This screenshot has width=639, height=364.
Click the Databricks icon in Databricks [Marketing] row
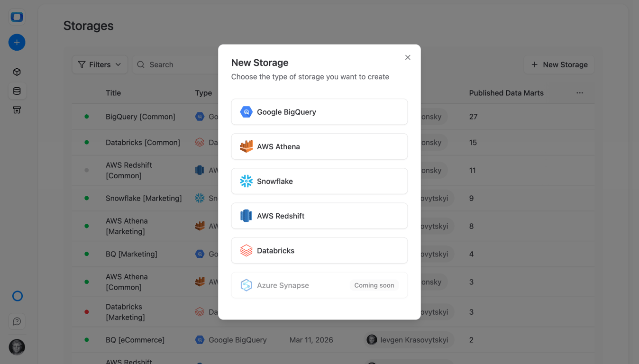(x=200, y=312)
